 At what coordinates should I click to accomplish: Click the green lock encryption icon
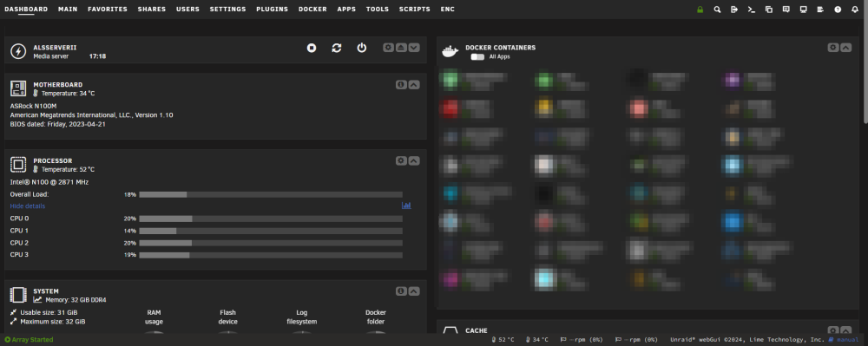point(700,10)
